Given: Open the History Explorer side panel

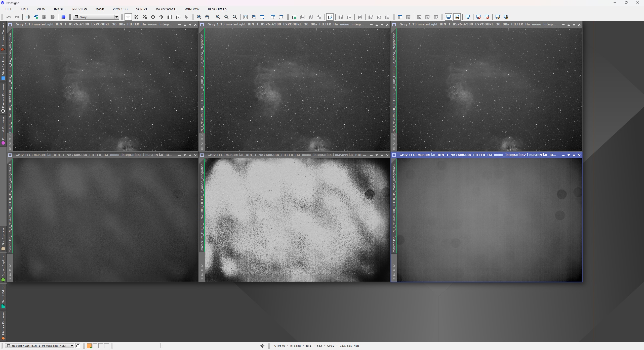Looking at the screenshot, I should 3,326.
